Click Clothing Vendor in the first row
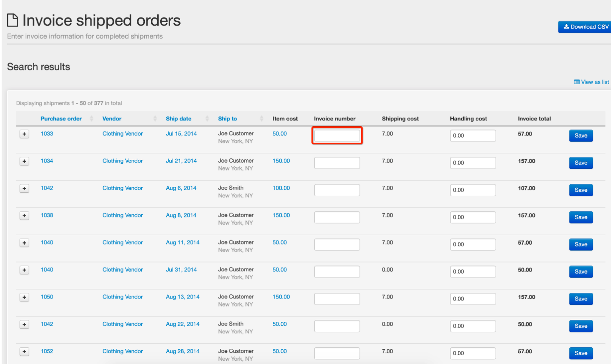 click(x=123, y=134)
